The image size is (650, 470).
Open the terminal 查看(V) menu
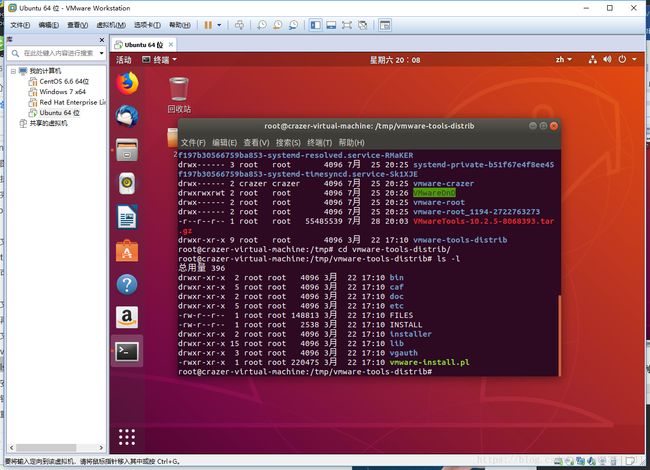[256, 143]
